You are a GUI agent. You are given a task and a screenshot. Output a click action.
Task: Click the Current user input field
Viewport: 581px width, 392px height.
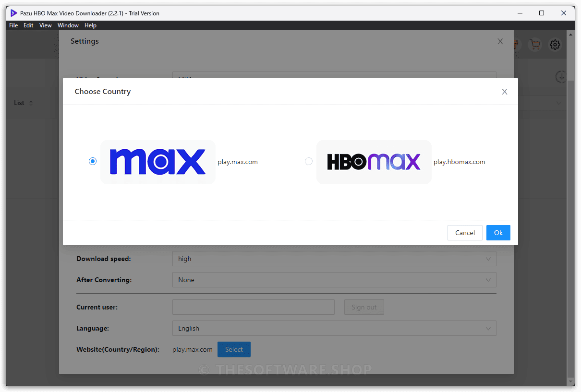point(254,307)
